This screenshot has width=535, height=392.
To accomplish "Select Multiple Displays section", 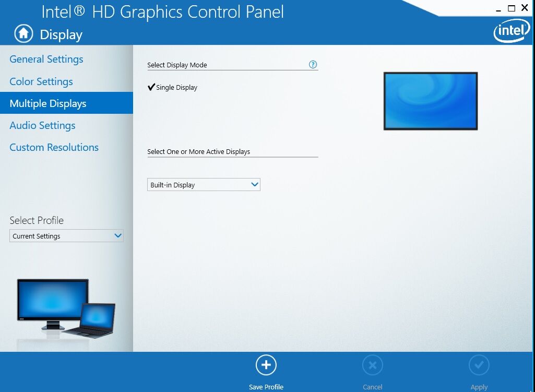I will point(66,103).
